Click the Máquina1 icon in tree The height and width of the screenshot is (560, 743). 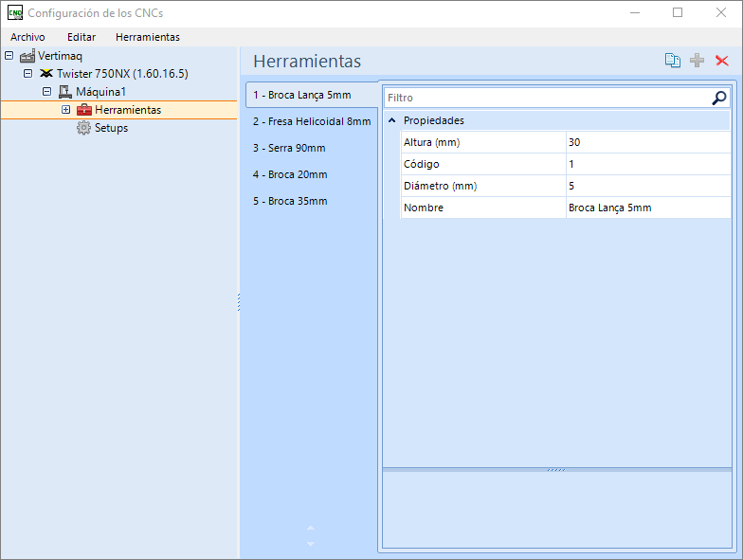(x=64, y=91)
